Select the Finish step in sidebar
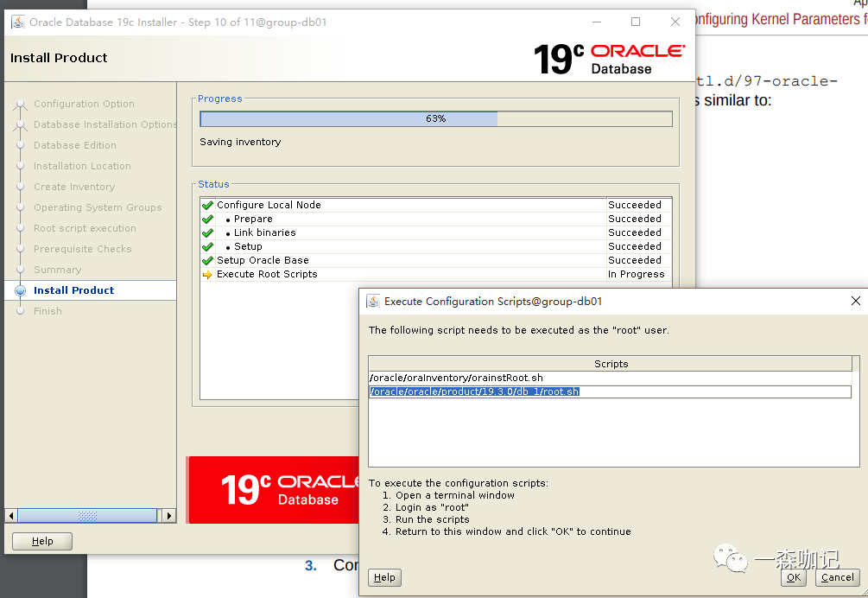 pos(48,311)
